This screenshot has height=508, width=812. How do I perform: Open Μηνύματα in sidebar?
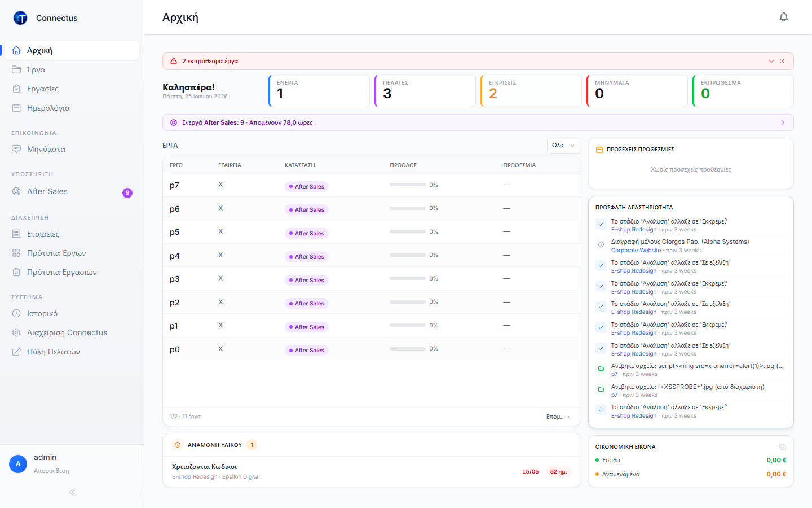click(72, 149)
